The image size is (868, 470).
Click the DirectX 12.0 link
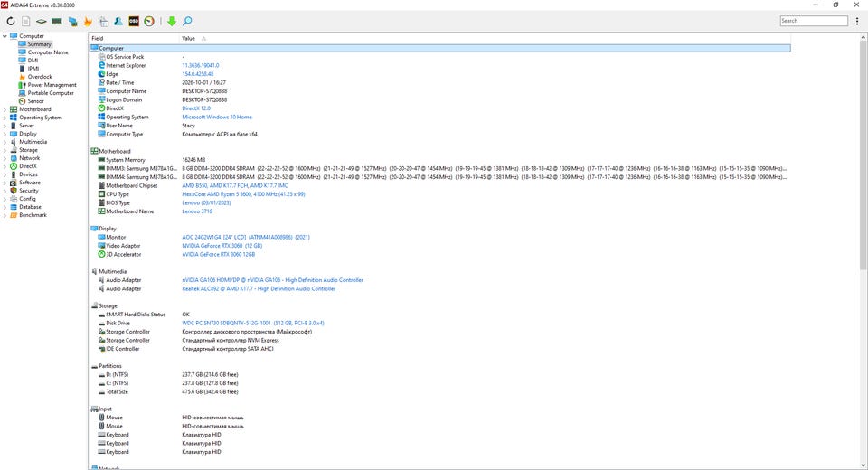(x=196, y=108)
